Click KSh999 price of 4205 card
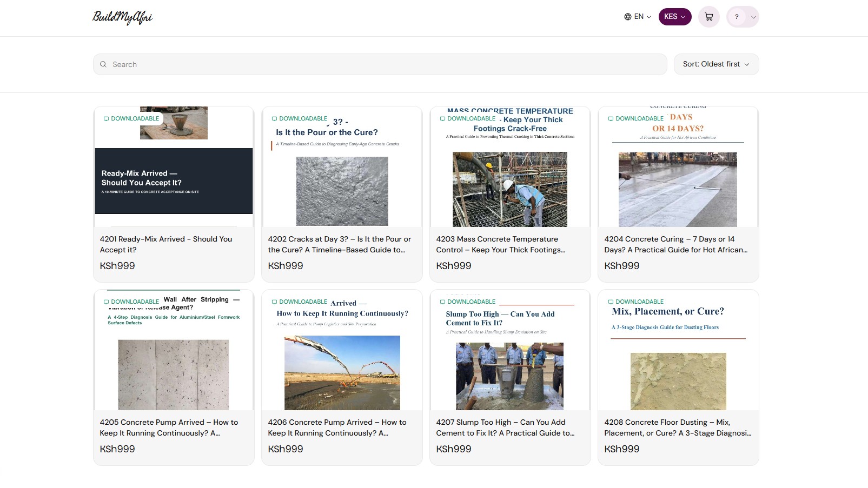Screen dimensions: 868x488 pyautogui.click(x=117, y=449)
